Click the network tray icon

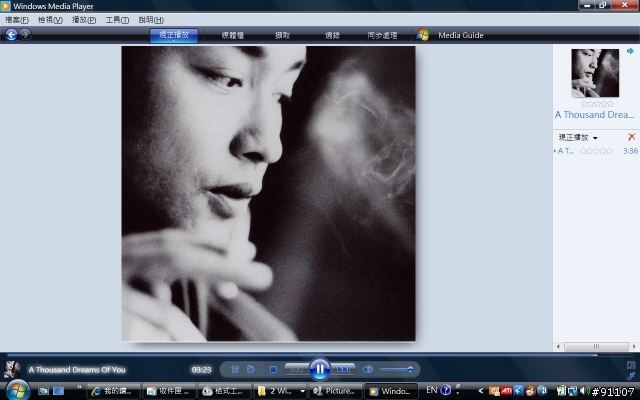(573, 391)
